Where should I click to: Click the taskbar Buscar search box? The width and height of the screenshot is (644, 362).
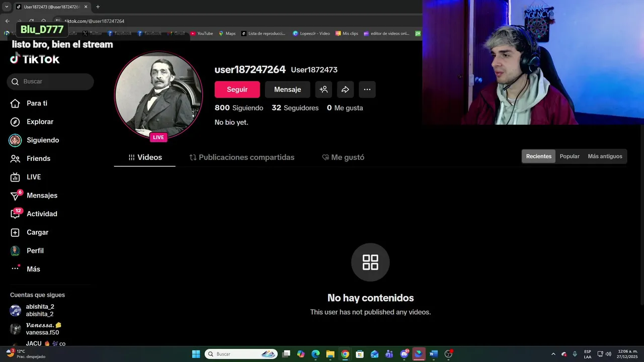[x=241, y=354]
